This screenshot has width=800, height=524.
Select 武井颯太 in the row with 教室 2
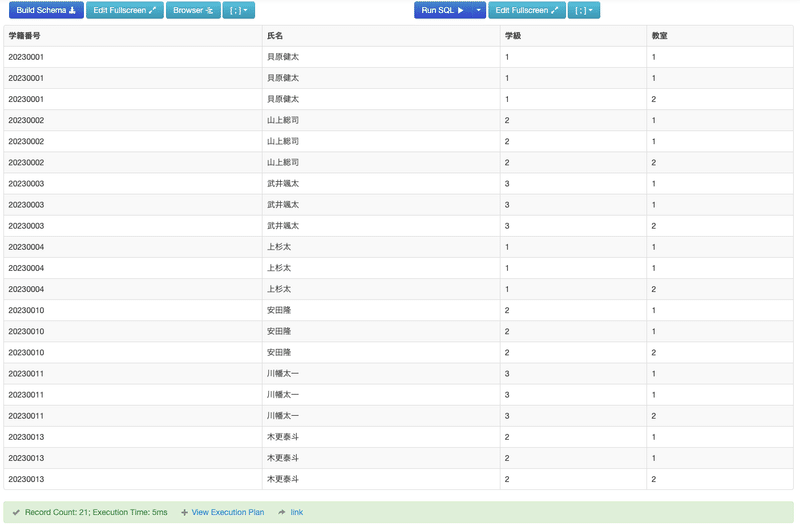pos(283,226)
